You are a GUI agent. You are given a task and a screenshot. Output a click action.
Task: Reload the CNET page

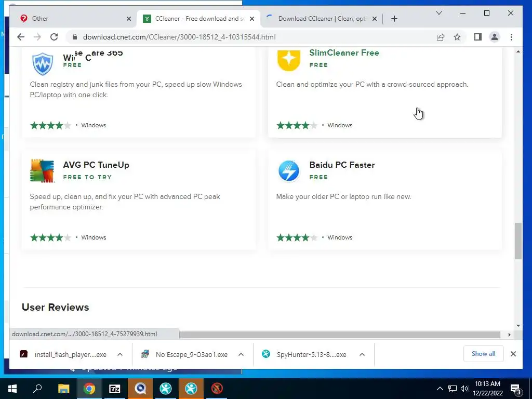[54, 37]
